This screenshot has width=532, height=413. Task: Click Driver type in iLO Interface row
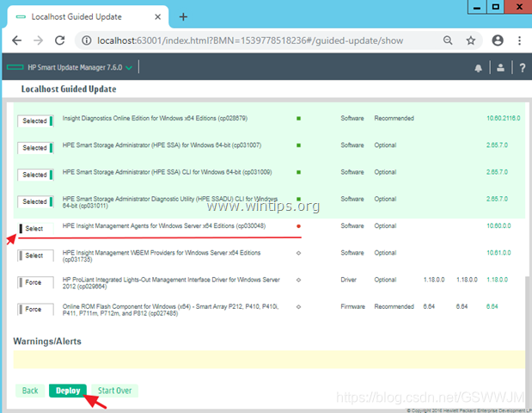coord(348,280)
